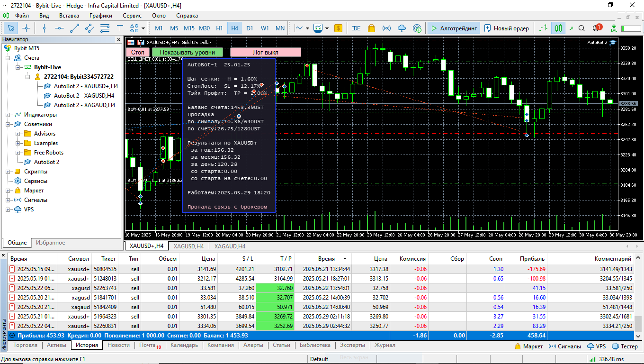Switch timeframe to M15
This screenshot has width=644, height=364.
coord(189,28)
